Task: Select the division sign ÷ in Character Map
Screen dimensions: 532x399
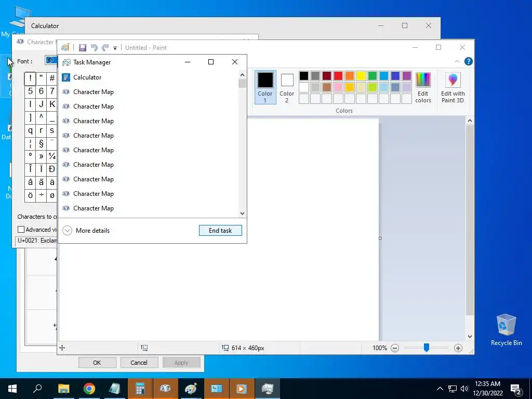Action: coord(41,195)
